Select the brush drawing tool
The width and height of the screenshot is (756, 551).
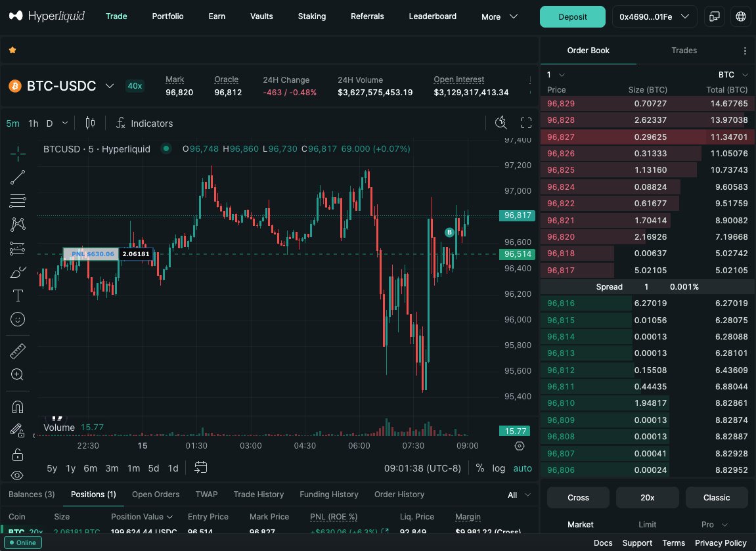point(18,272)
